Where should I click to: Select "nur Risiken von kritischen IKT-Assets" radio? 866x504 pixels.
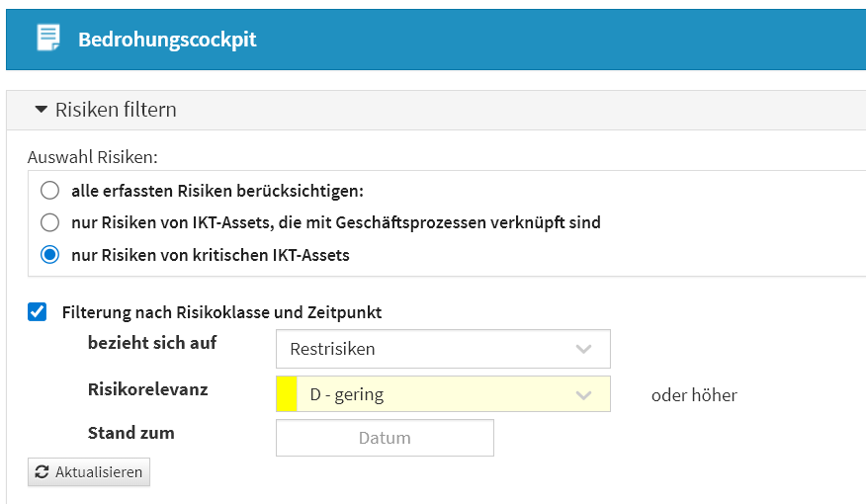coord(49,255)
